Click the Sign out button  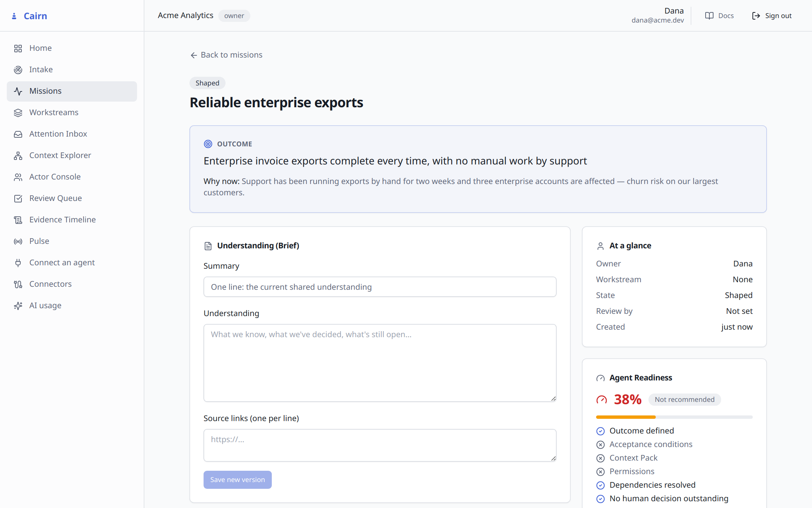click(x=772, y=16)
